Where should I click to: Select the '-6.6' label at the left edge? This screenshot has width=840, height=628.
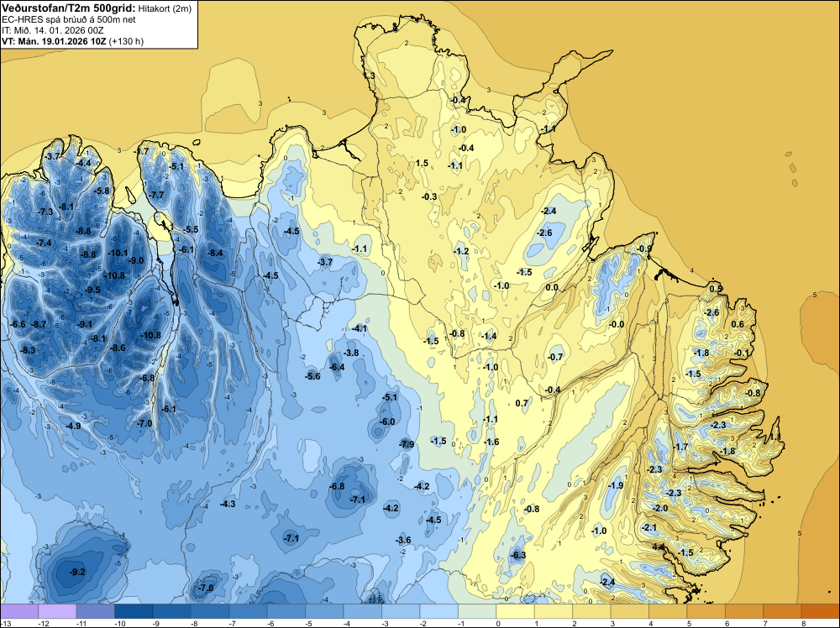tap(18, 324)
